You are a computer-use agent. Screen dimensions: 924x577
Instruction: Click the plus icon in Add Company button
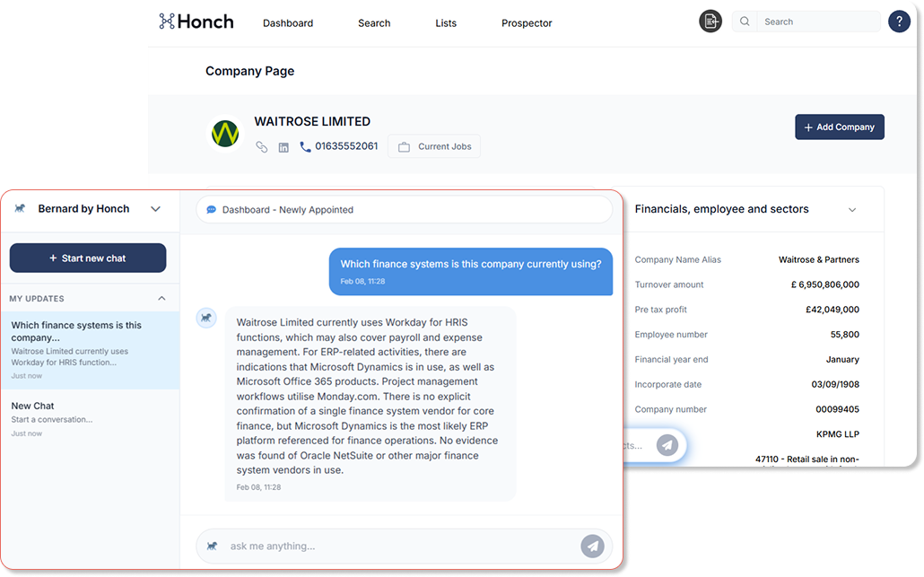point(808,127)
